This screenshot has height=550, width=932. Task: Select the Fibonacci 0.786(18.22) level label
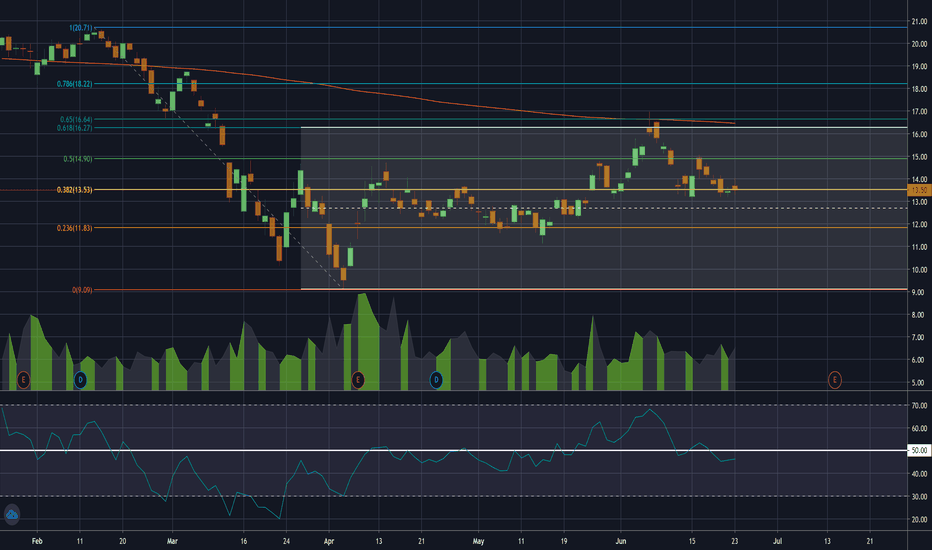pos(75,84)
